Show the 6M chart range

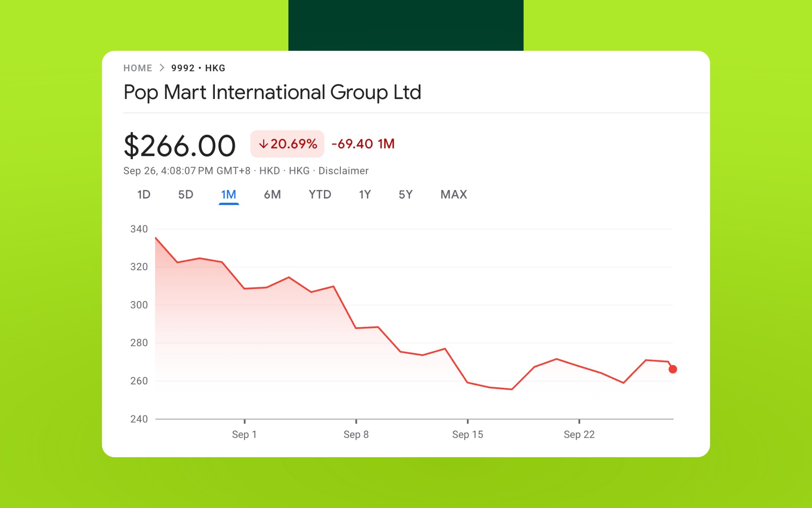[x=272, y=195]
